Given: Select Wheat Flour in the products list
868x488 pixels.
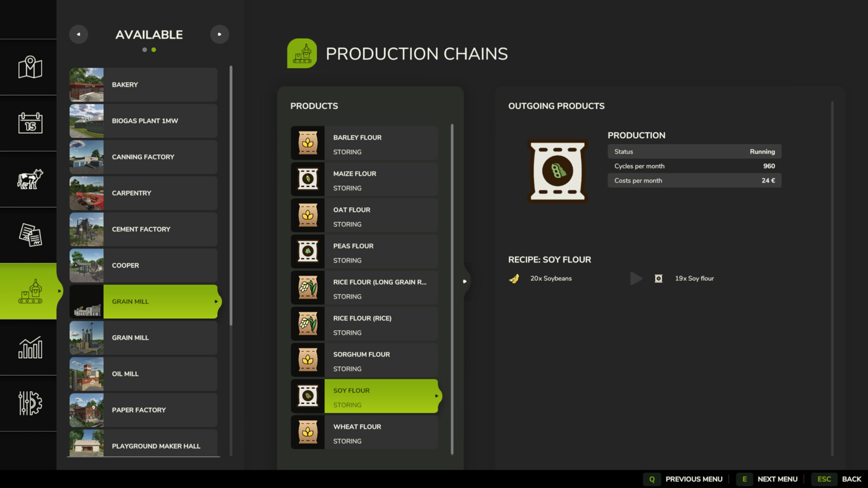Looking at the screenshot, I should tap(380, 433).
